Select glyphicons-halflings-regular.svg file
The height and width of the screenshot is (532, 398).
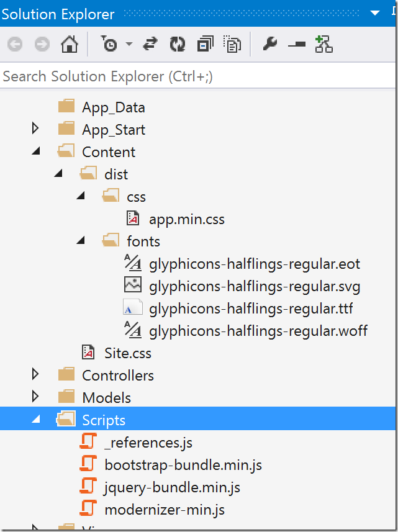pyautogui.click(x=255, y=286)
